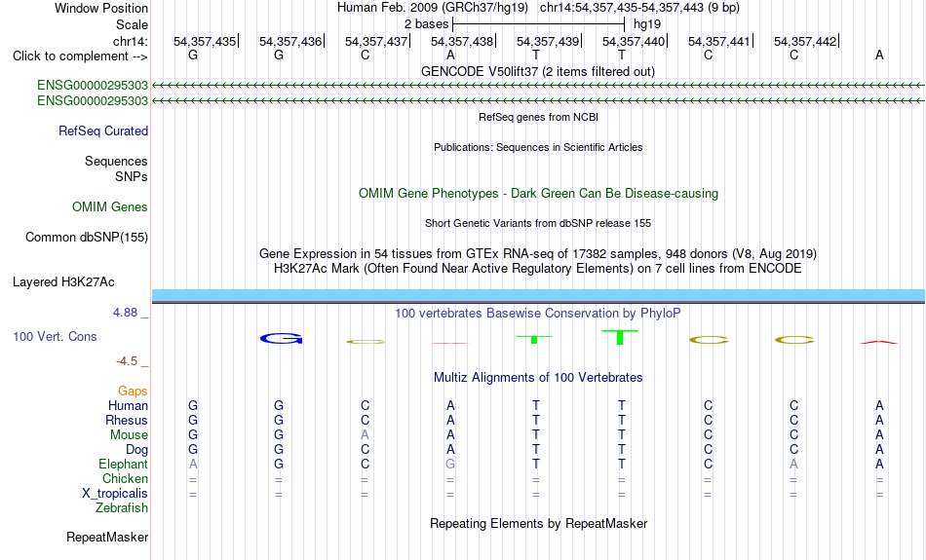Click the Chicken species row label
The image size is (926, 560).
pyautogui.click(x=125, y=478)
